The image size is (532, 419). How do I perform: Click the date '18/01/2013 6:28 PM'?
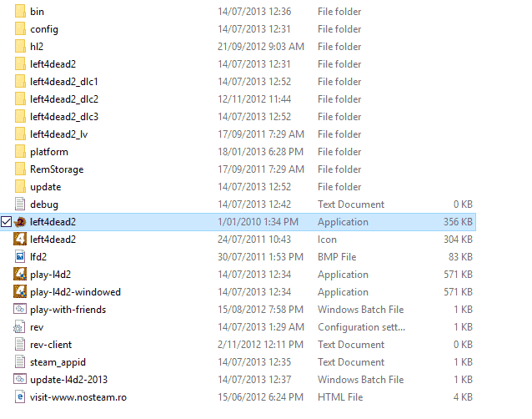click(x=260, y=152)
